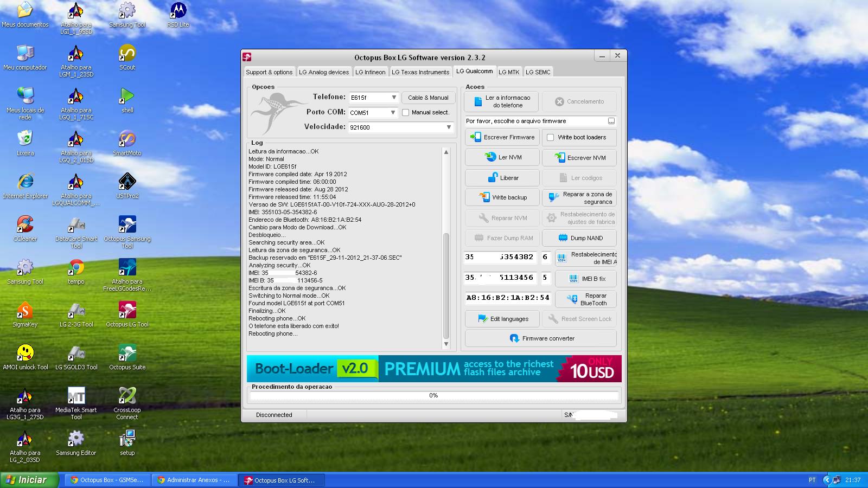This screenshot has height=488, width=868.
Task: Open Lixeira recycle bin
Action: [25, 143]
